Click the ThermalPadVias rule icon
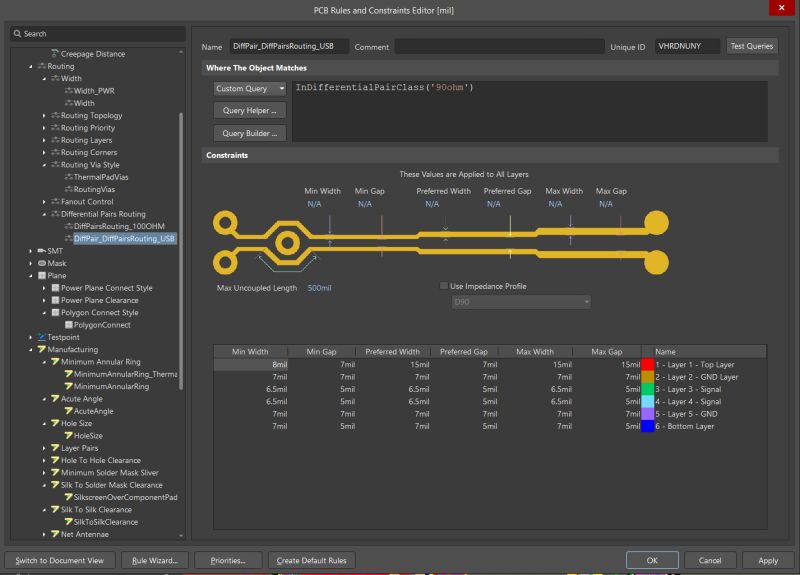The image size is (800, 575). click(x=68, y=177)
